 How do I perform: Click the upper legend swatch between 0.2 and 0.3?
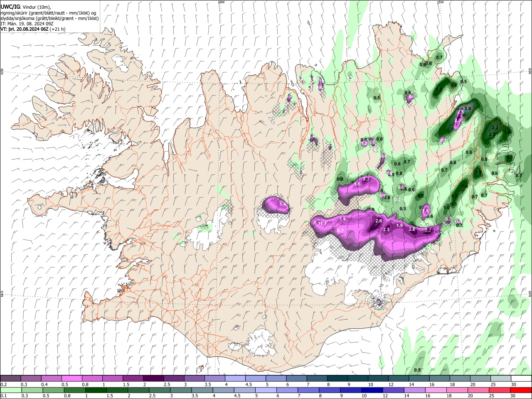[10, 378]
